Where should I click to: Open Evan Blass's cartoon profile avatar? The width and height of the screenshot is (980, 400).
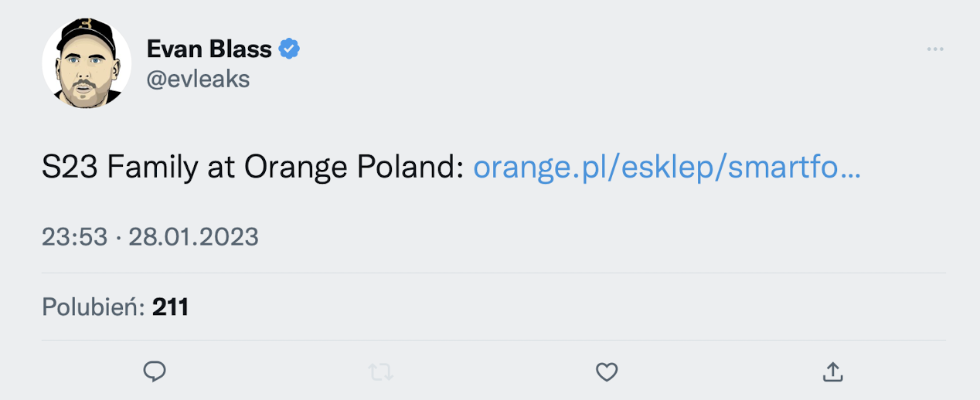coord(87,64)
